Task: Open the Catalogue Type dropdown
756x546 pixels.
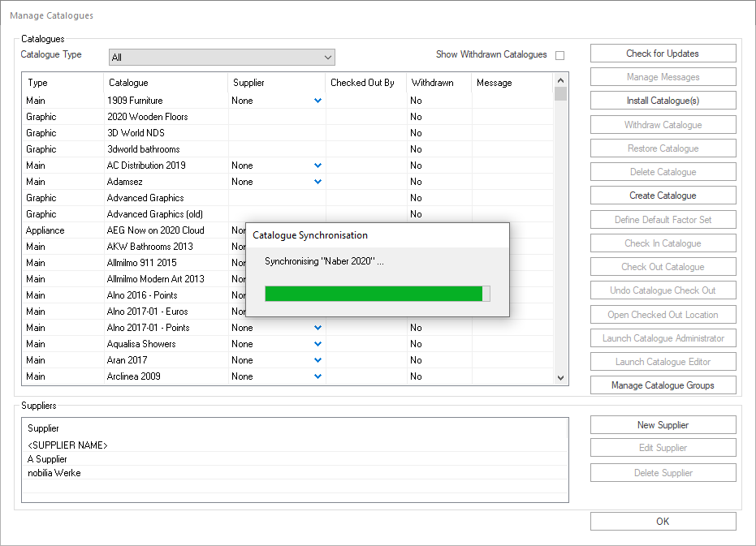Action: pos(222,58)
